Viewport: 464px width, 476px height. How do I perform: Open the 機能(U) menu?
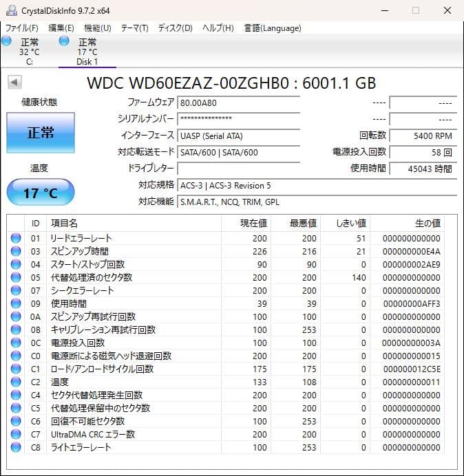[98, 28]
